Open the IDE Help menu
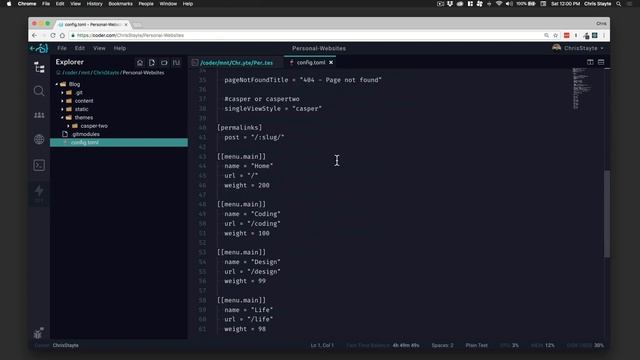This screenshot has width=640, height=360. [x=120, y=48]
